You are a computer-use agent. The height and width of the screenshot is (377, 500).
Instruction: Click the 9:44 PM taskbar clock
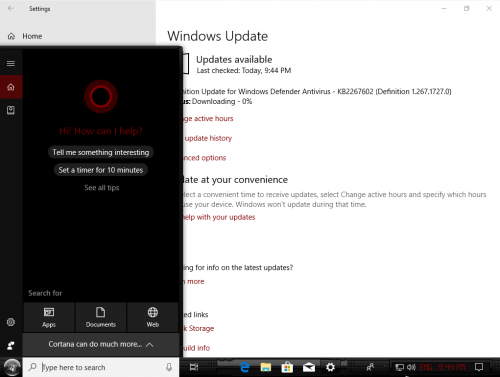pos(452,367)
